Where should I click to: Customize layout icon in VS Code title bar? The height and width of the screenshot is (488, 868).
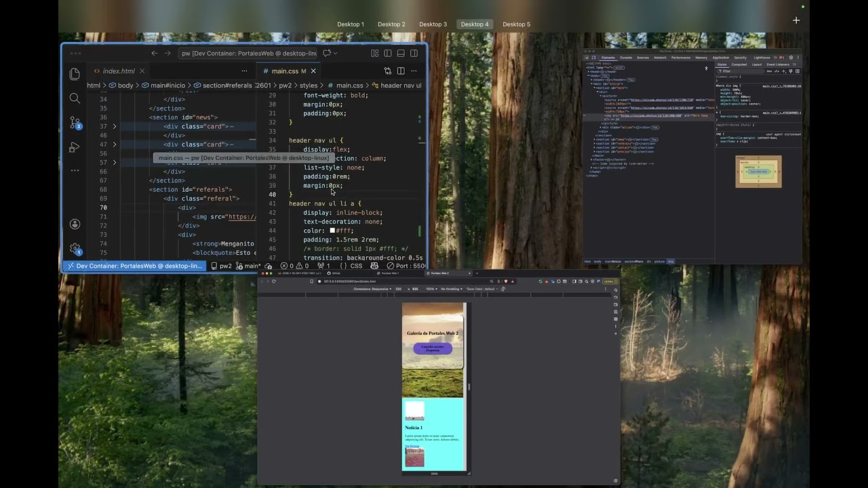[375, 53]
